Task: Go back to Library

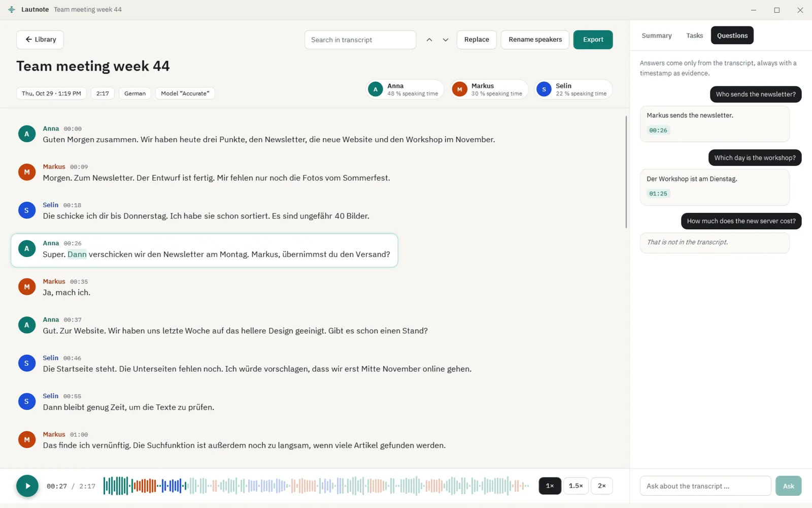Action: point(40,40)
